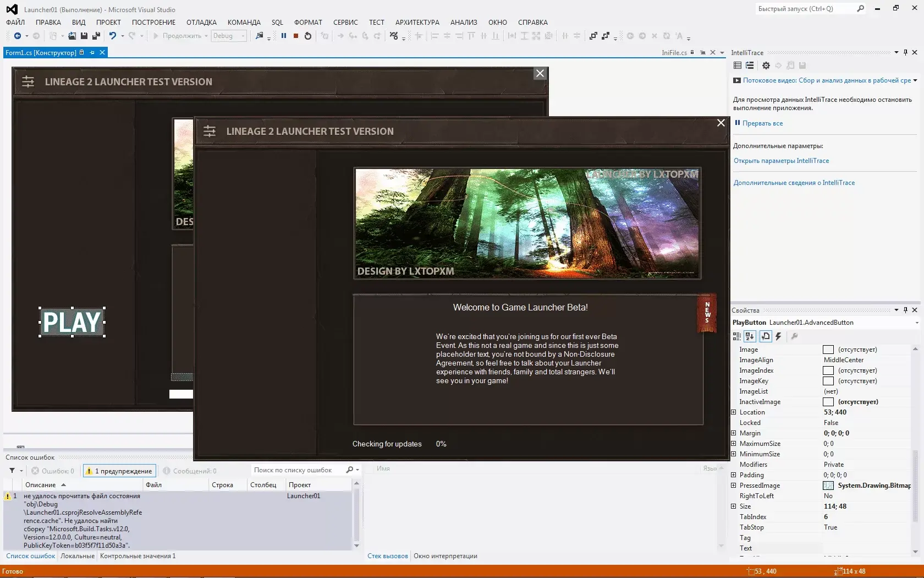Image resolution: width=924 pixels, height=578 pixels.
Task: Click the settings sliders icon in front launcher
Action: pos(210,131)
